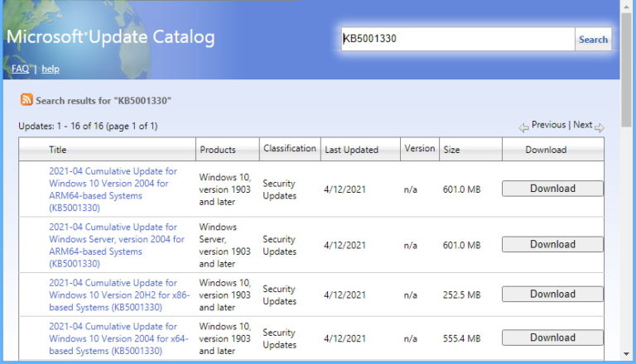This screenshot has width=636, height=364.
Task: Sort by the Classification column header
Action: point(290,148)
